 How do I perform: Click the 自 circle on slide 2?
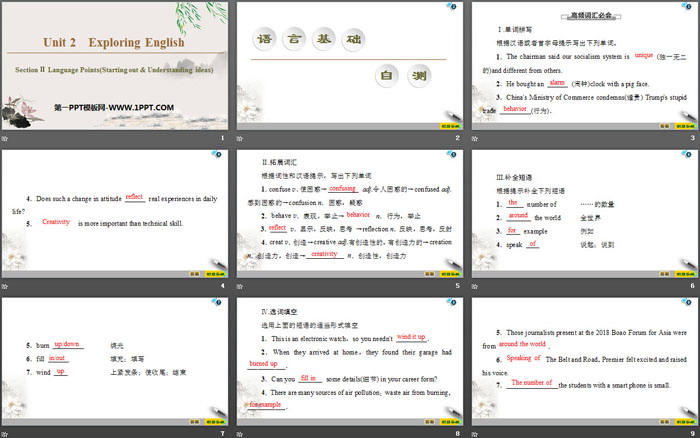tap(387, 76)
